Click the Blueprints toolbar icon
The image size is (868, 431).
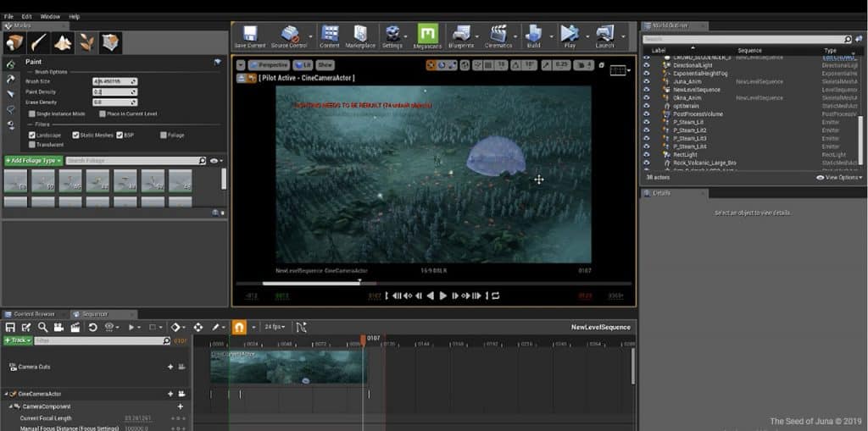point(460,36)
